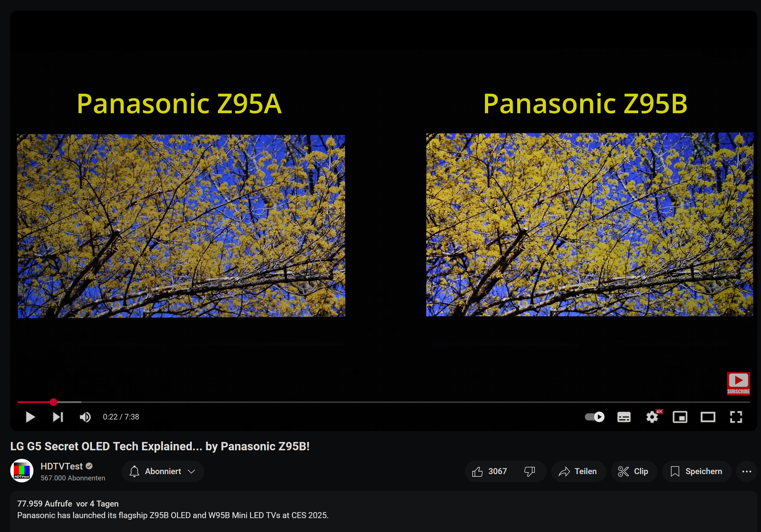This screenshot has height=532, width=761.
Task: Click '77.959 Aufrufe vor 4 Tagen' text
Action: (68, 504)
